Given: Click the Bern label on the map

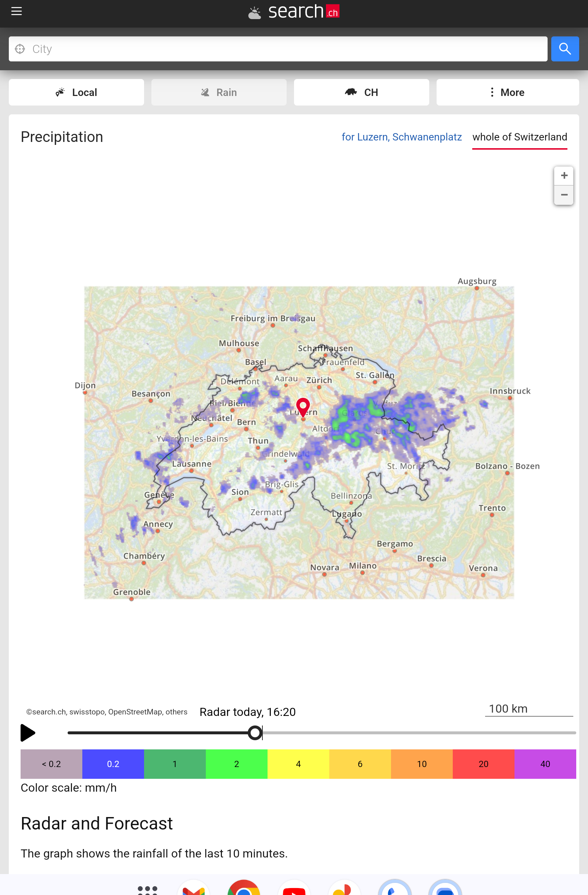Looking at the screenshot, I should coord(247,422).
